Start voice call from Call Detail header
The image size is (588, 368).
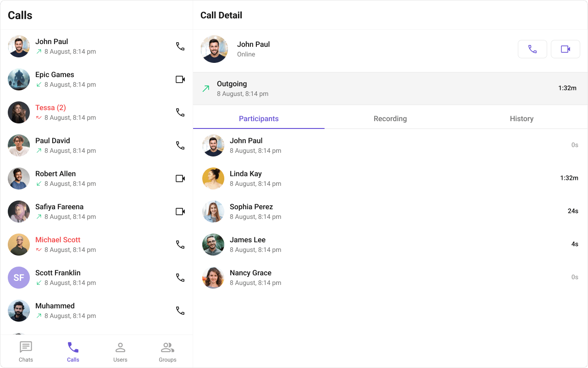(532, 49)
